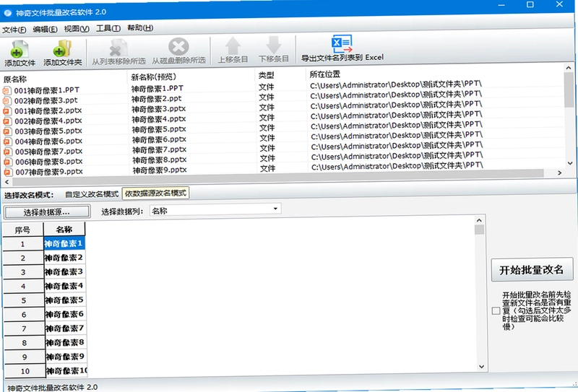Click the 所在位置 column header

pyautogui.click(x=324, y=74)
